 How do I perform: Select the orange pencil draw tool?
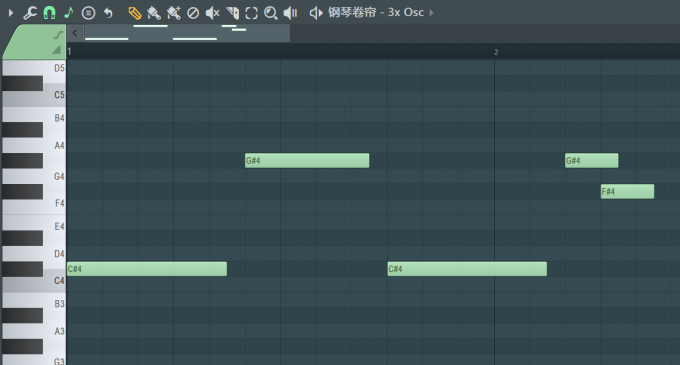135,13
